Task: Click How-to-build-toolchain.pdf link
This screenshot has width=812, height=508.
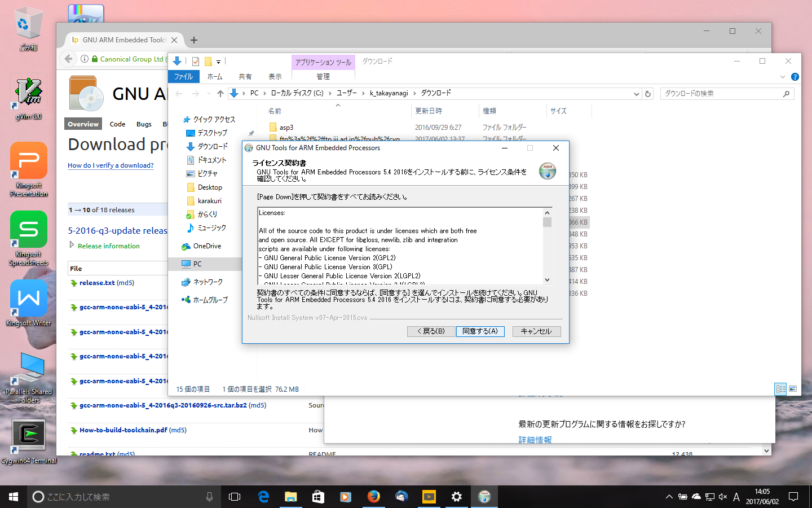Action: tap(123, 430)
